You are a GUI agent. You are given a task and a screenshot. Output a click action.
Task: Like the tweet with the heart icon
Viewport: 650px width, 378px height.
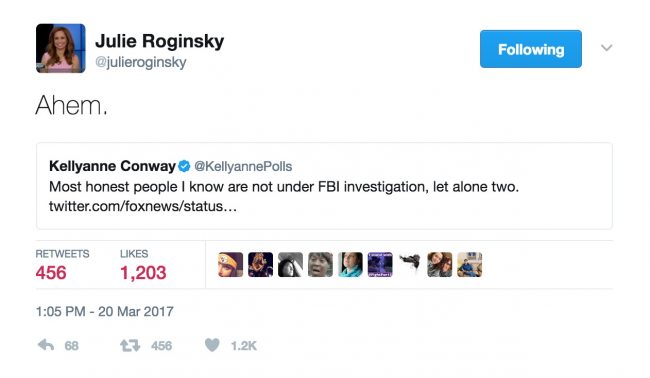(212, 345)
